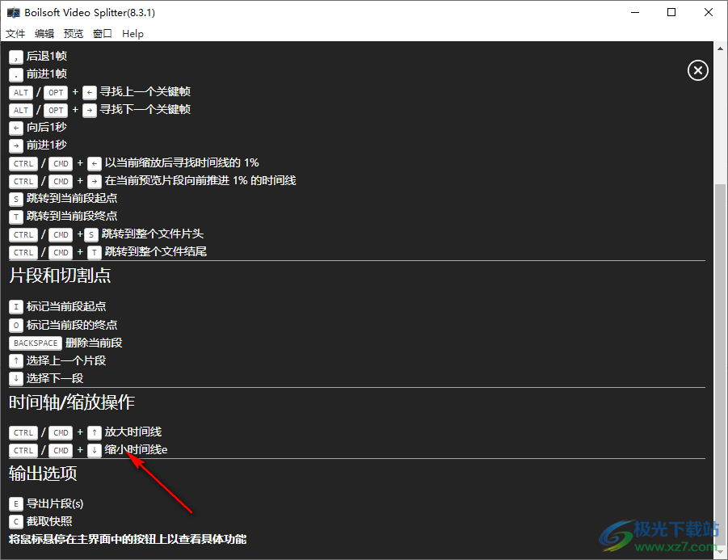Open the 预览 menu
The image size is (728, 560).
click(x=74, y=34)
